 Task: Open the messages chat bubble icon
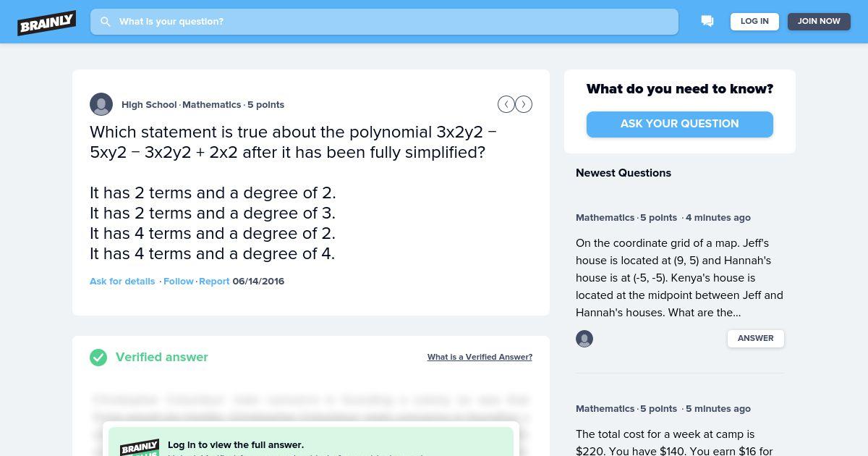[707, 22]
